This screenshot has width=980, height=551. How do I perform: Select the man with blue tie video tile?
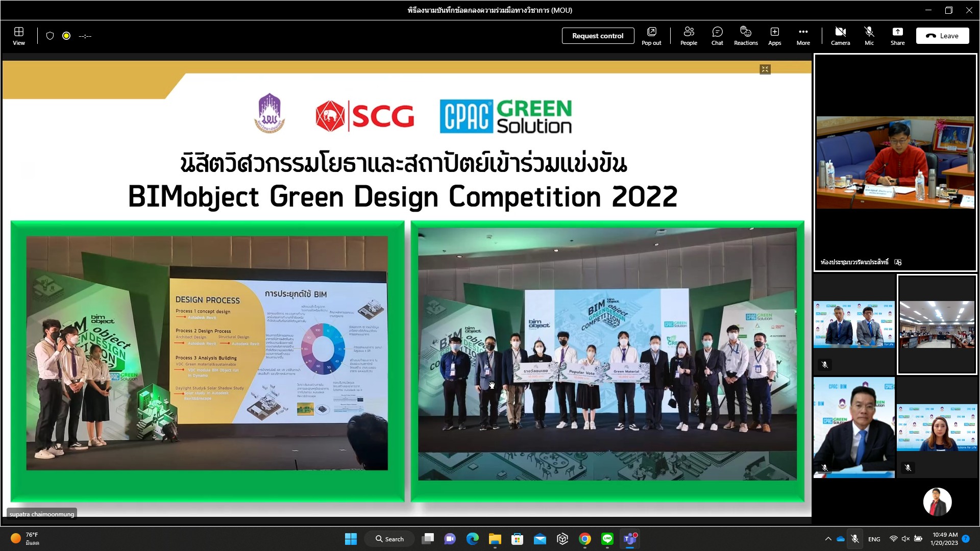coord(854,428)
